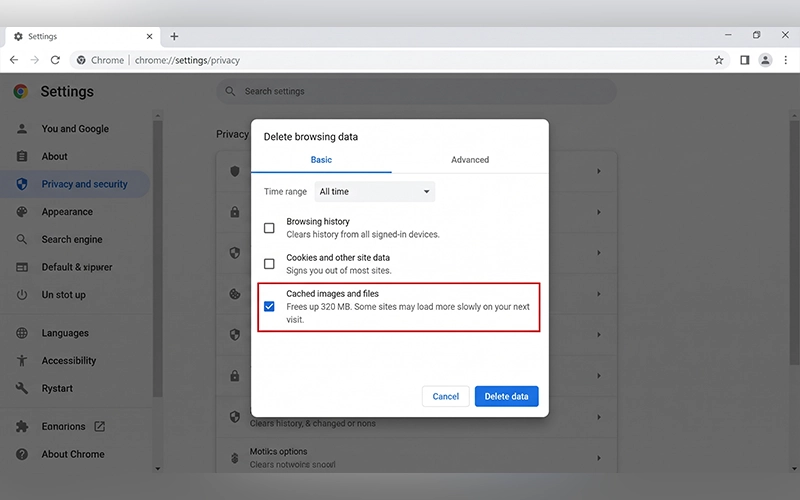Screen dimensions: 800x500
Task: Reload the settings page
Action: [55, 60]
